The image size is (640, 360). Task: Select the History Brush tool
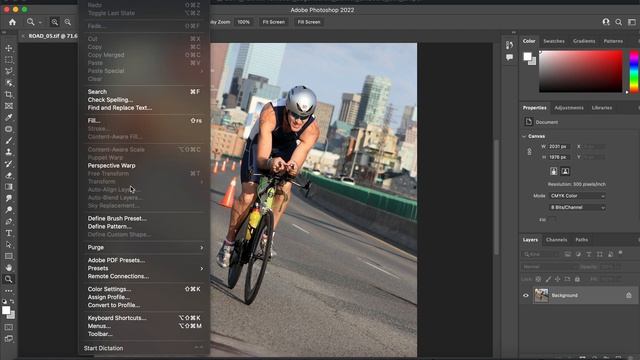pyautogui.click(x=9, y=164)
